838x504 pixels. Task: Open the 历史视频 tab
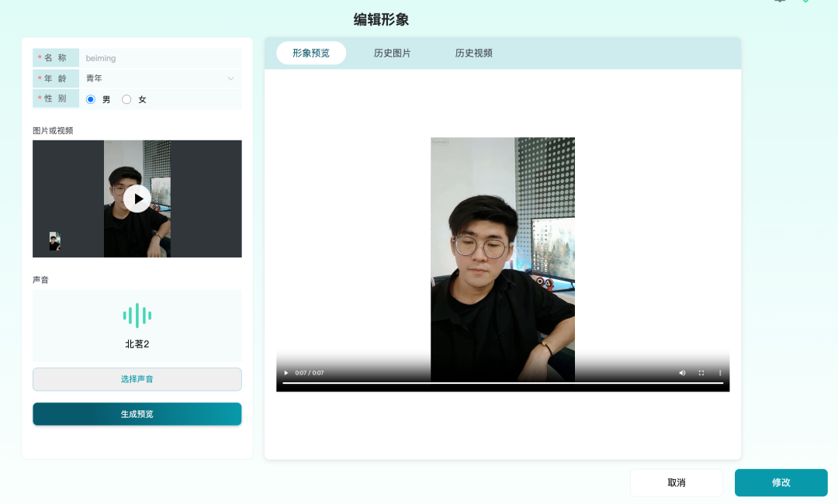[x=474, y=54]
